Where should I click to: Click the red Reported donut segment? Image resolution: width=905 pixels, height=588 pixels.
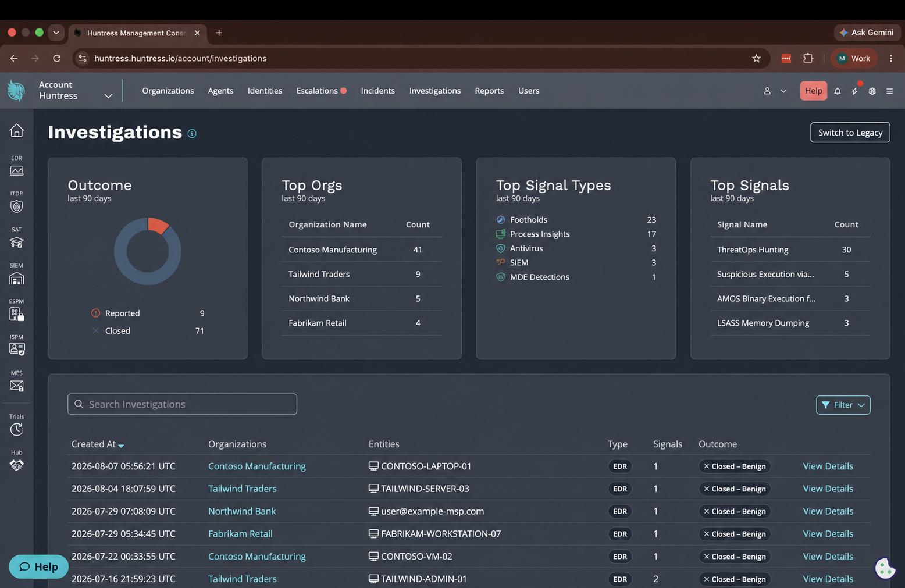click(x=158, y=225)
